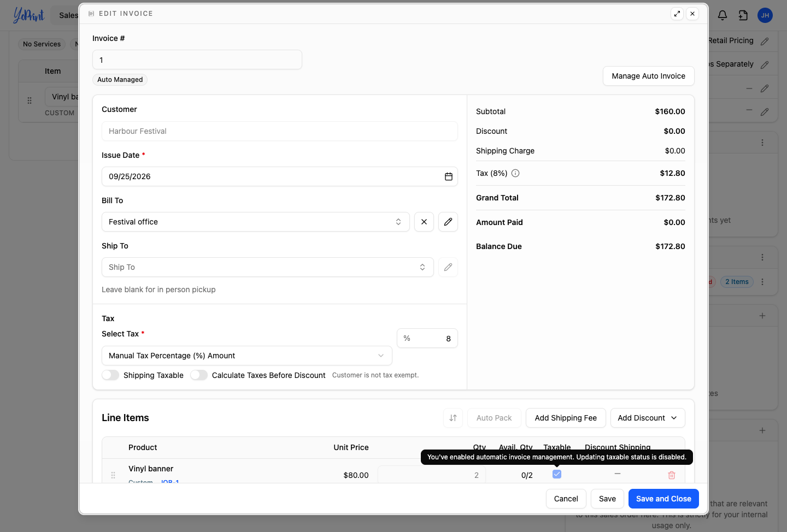Screen dimensions: 787x532
Task: Close the Edit Invoice dialog
Action: tap(692, 14)
